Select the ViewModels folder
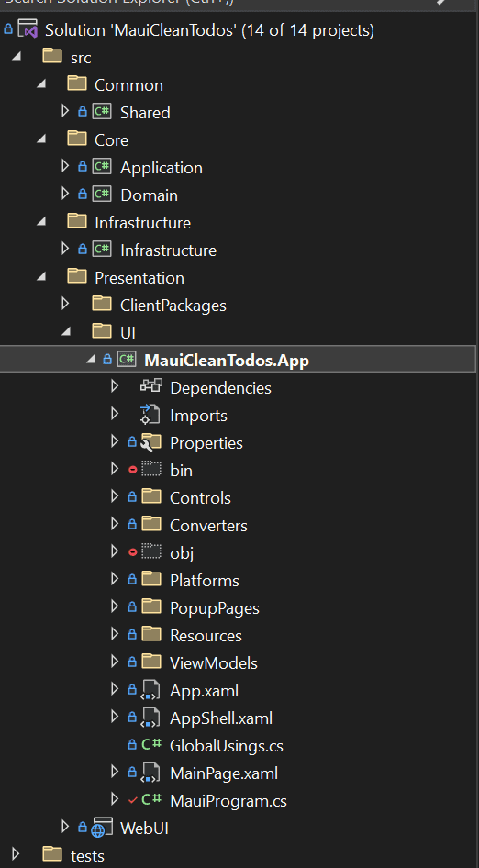The height and width of the screenshot is (868, 479). tap(214, 662)
